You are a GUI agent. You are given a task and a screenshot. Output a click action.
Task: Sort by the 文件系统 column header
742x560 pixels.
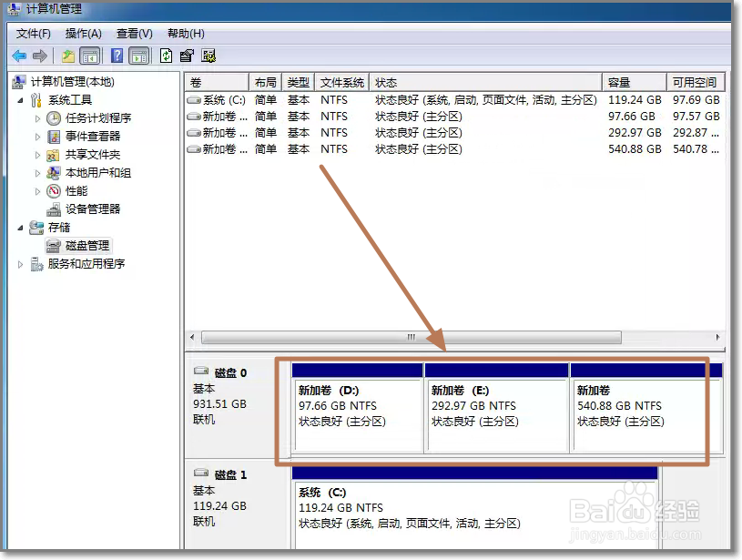click(342, 82)
